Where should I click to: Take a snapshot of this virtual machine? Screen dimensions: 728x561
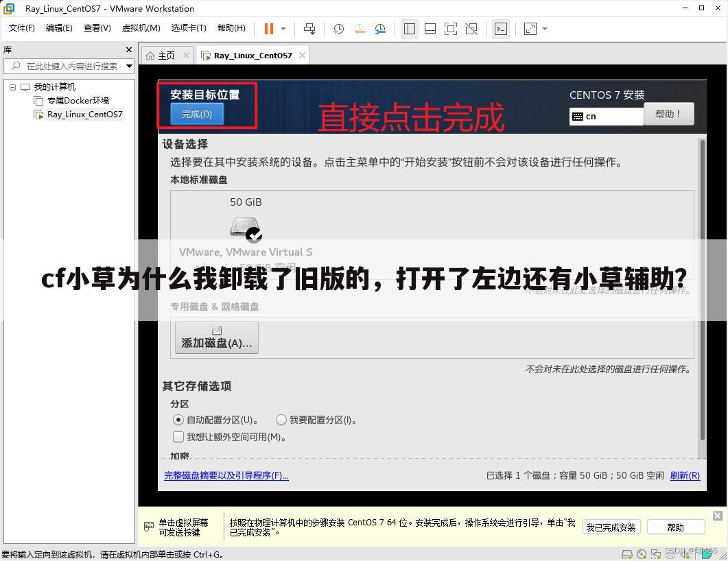point(338,29)
